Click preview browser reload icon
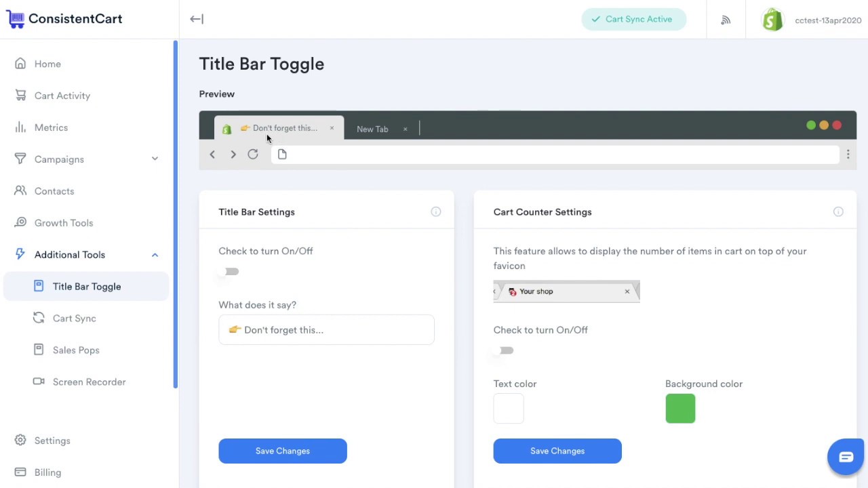Image resolution: width=868 pixels, height=488 pixels. coord(253,155)
